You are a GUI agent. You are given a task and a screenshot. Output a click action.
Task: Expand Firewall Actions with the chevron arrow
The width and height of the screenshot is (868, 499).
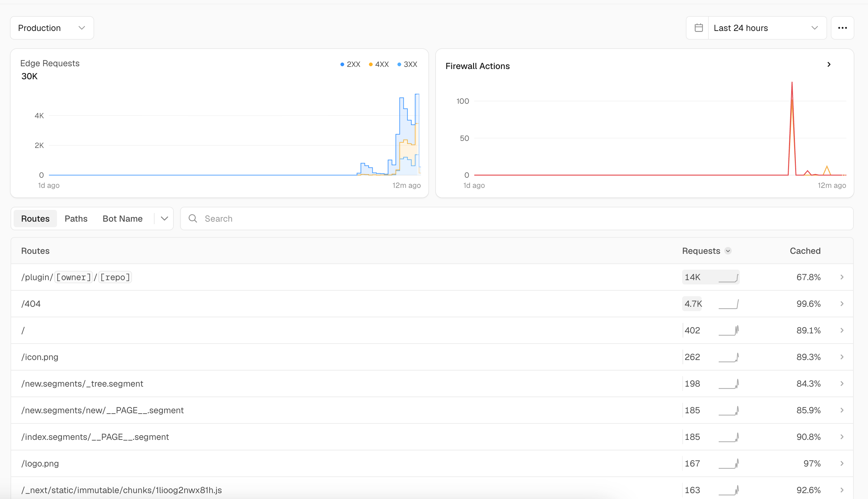(x=829, y=64)
